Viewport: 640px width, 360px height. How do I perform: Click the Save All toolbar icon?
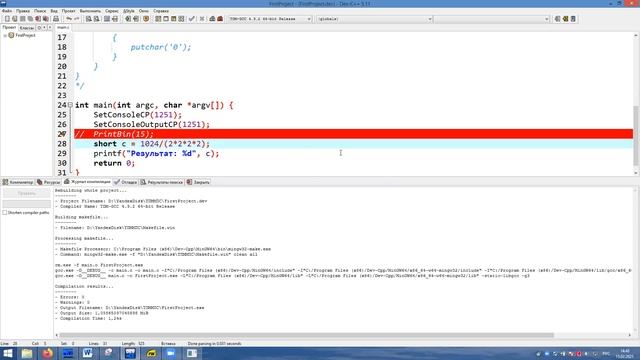point(30,19)
